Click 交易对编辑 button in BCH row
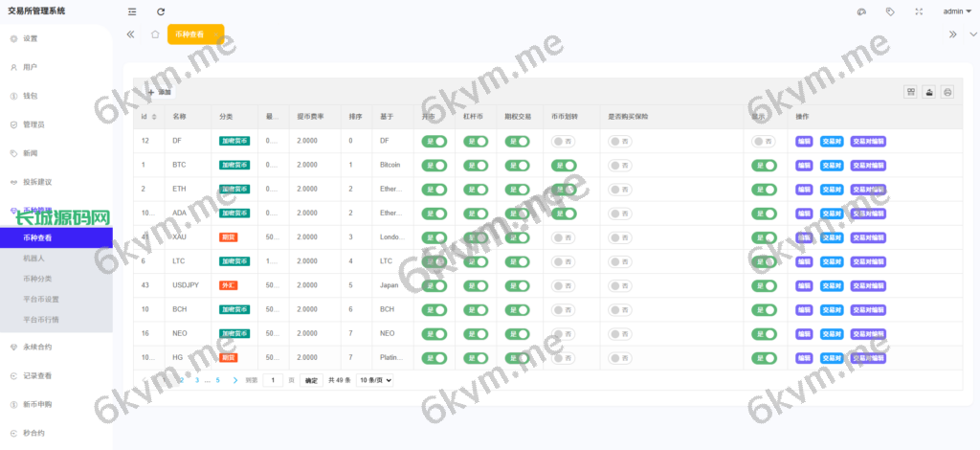 click(868, 310)
